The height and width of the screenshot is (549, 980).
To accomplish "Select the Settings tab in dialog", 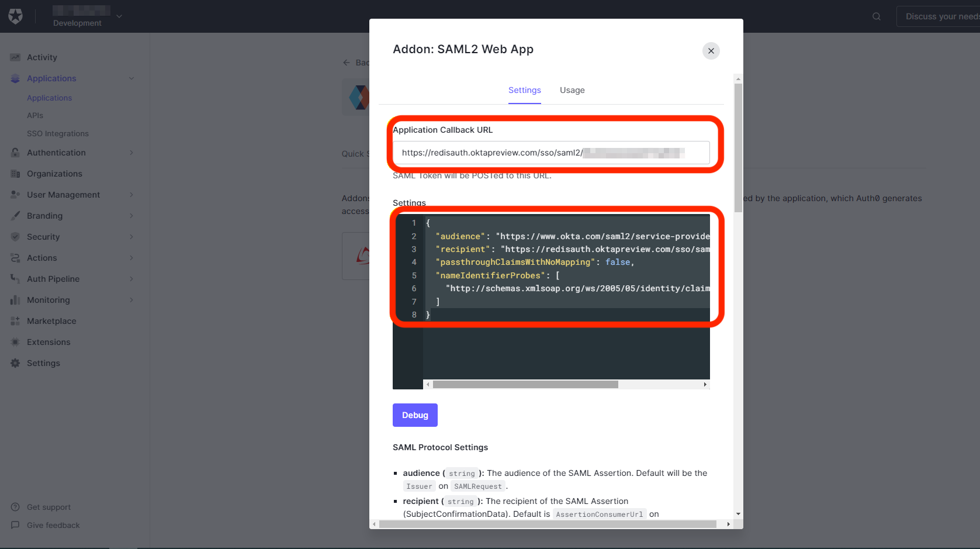I will click(x=524, y=90).
